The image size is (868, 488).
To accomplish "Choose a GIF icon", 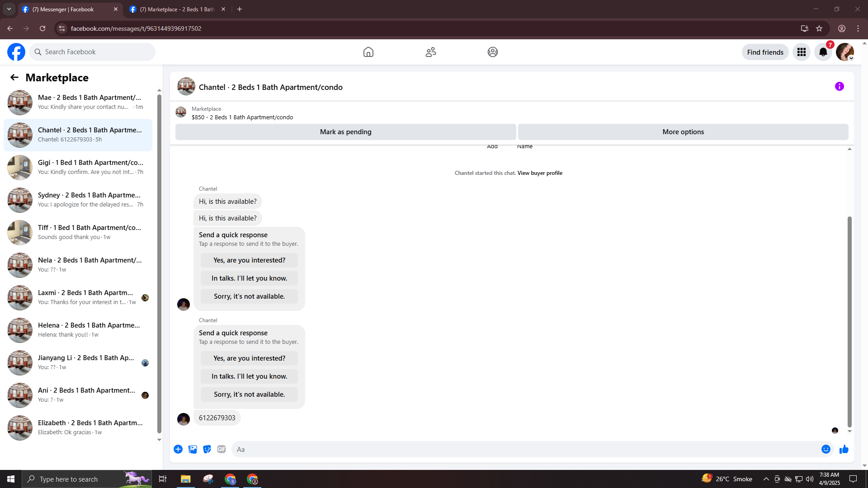I will click(x=222, y=449).
